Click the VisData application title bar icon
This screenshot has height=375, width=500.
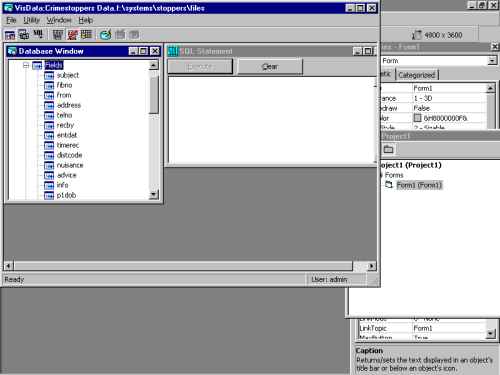[x=8, y=8]
